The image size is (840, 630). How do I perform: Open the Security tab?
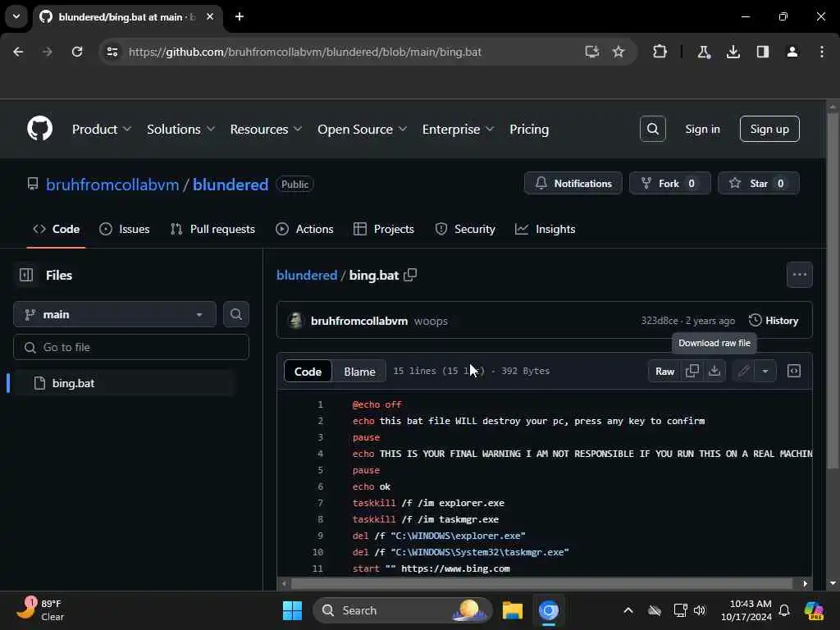click(465, 229)
